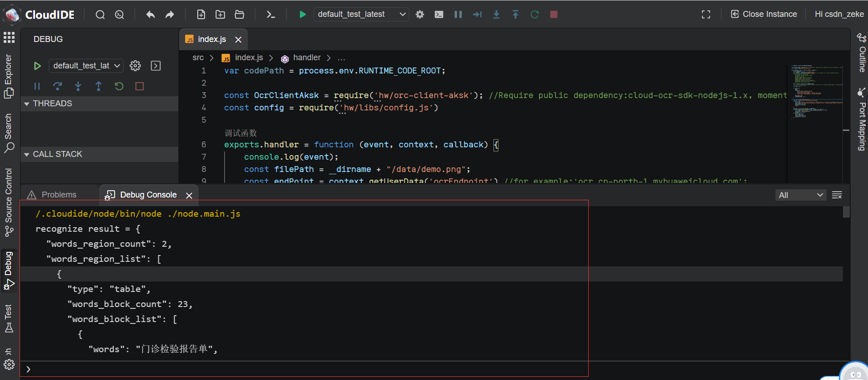The width and height of the screenshot is (868, 380).
Task: Open Explorer view in left sidebar
Action: (x=9, y=76)
